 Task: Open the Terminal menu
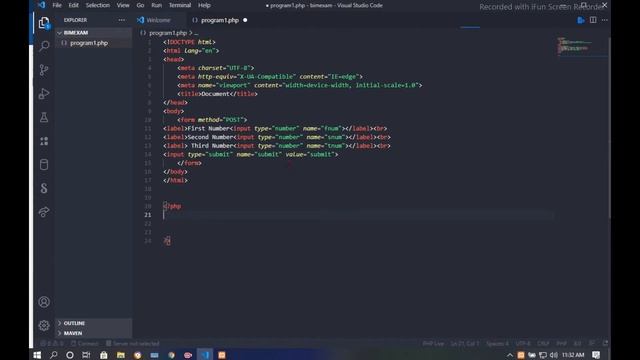[x=180, y=5]
